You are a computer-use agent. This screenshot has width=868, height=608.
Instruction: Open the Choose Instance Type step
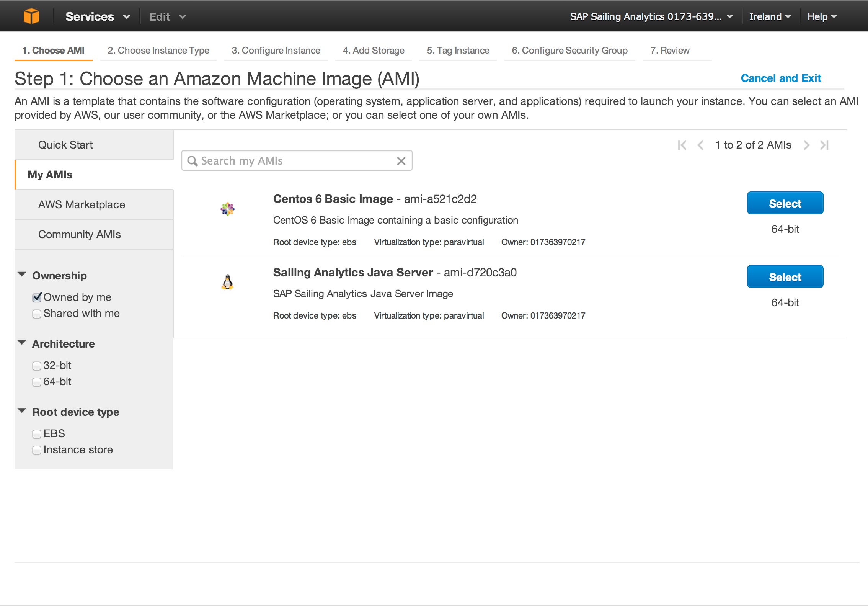tap(158, 51)
